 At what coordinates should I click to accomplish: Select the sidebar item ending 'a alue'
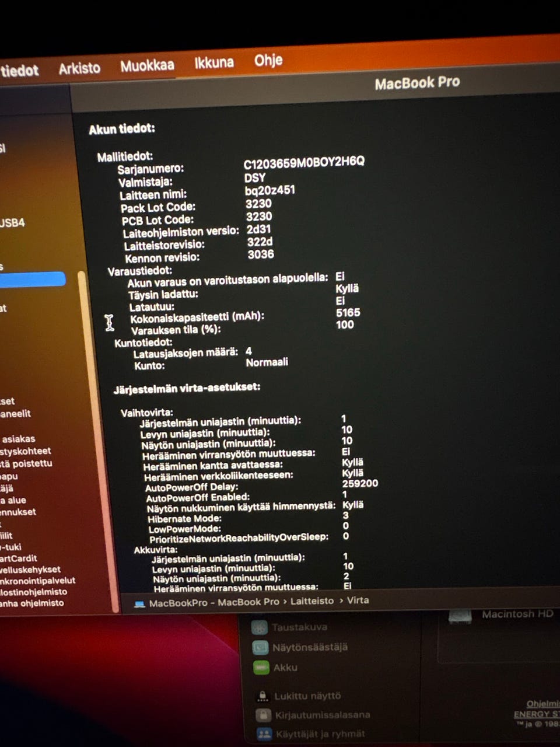pyautogui.click(x=13, y=500)
